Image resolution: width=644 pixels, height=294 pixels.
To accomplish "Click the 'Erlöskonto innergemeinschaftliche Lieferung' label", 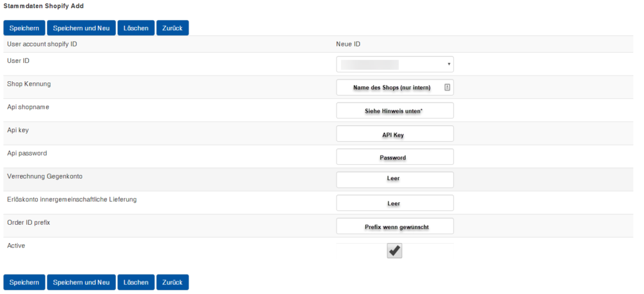I will pos(72,200).
